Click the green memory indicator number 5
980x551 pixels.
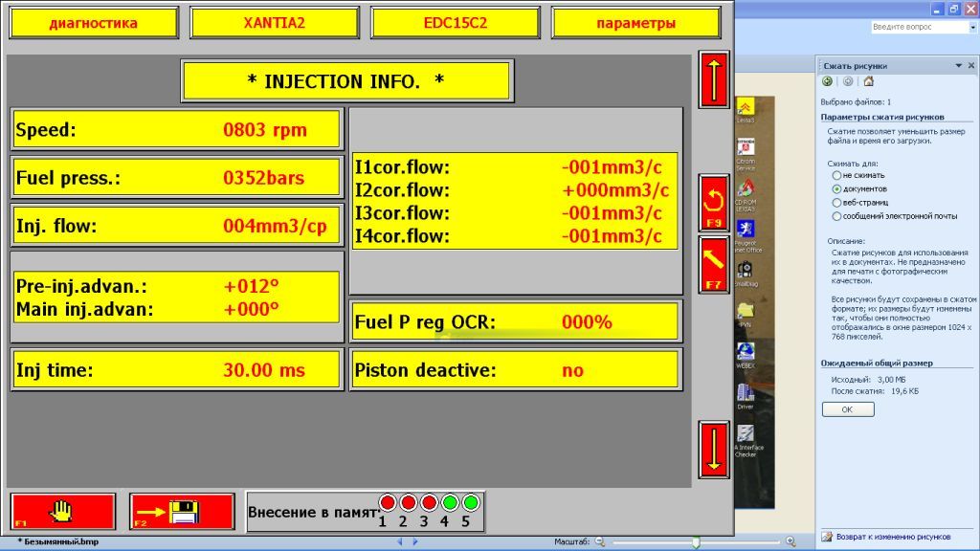point(471,502)
